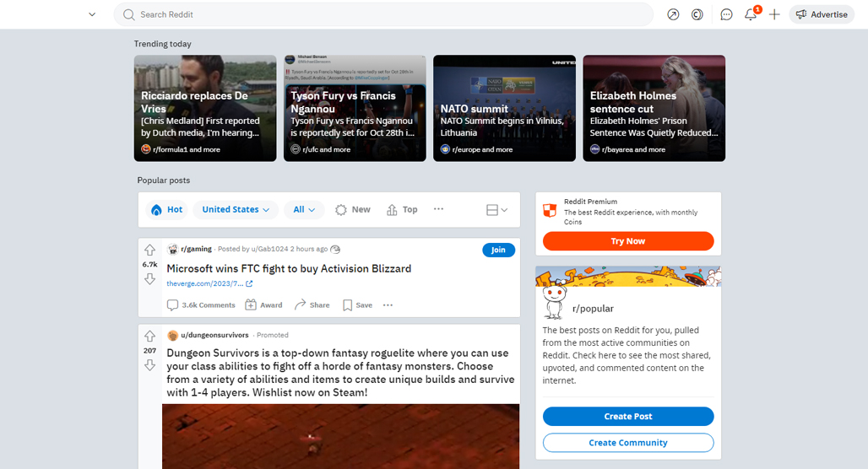Open the Popular arrow icon in header

pyautogui.click(x=673, y=14)
